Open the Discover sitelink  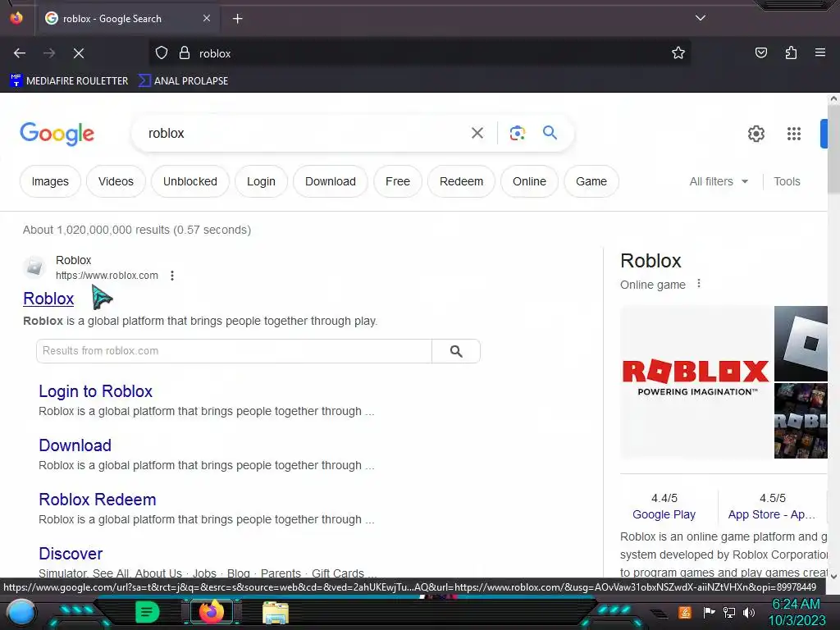71,554
